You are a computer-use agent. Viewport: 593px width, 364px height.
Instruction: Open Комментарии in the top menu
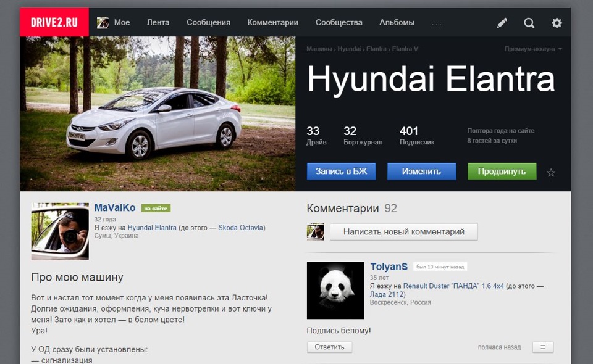click(x=272, y=22)
